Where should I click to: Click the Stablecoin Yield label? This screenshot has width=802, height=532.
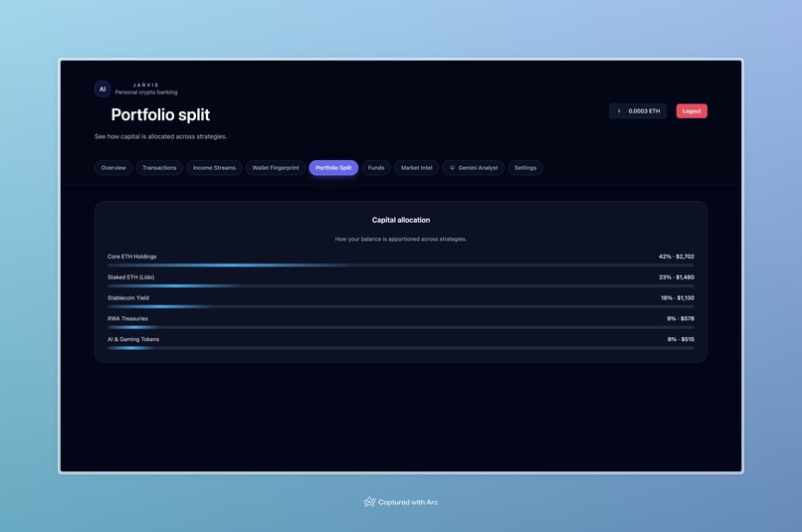128,298
